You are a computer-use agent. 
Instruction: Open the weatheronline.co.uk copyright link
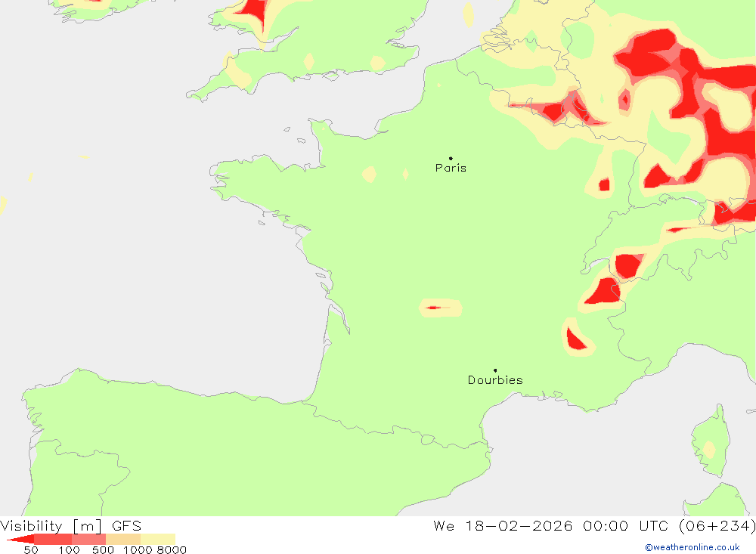(692, 547)
